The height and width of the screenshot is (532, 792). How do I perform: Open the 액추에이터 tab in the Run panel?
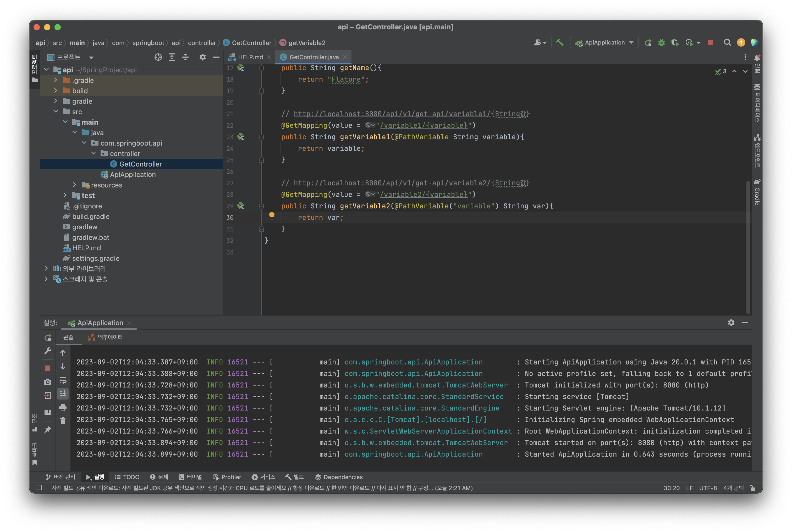pyautogui.click(x=106, y=337)
